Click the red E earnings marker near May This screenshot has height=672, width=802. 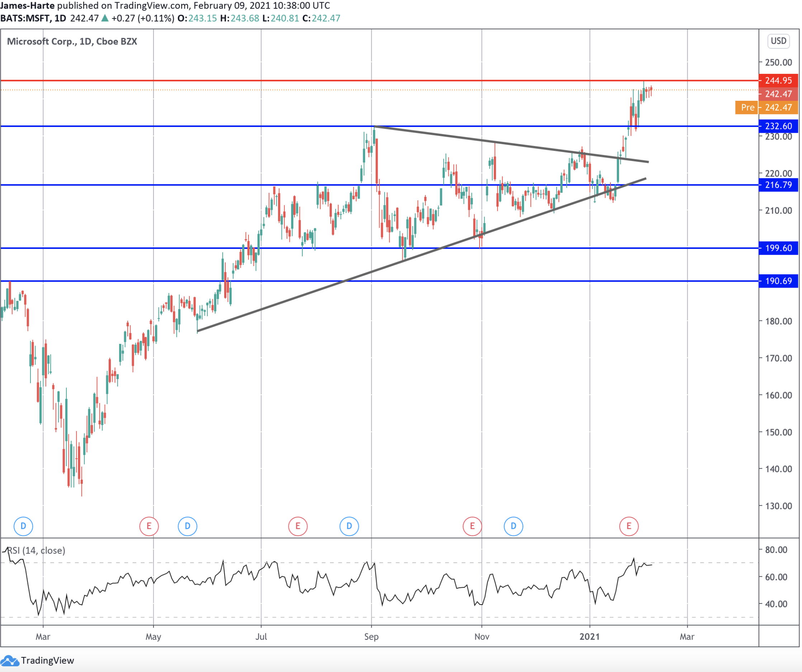click(x=149, y=526)
